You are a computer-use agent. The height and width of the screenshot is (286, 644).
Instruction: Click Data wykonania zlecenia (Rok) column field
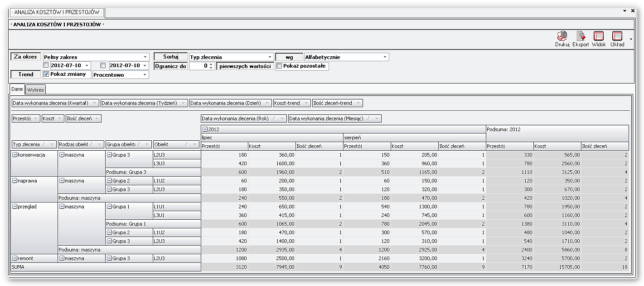point(244,118)
